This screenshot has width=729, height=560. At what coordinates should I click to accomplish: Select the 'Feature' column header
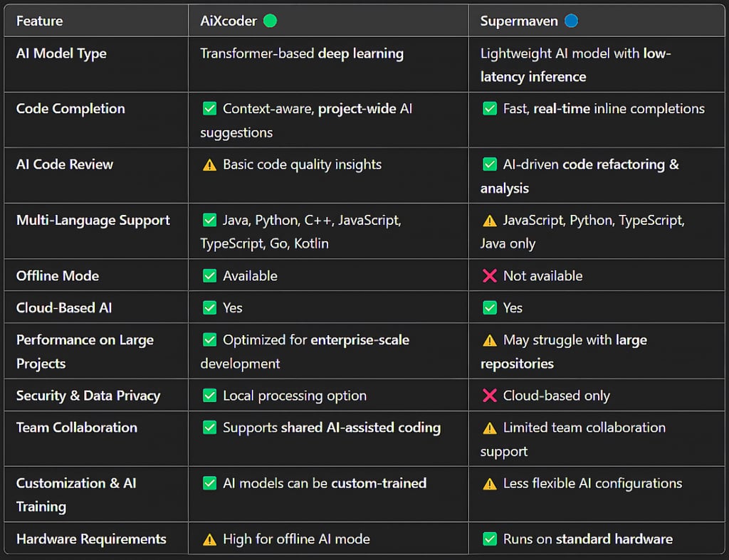point(40,21)
